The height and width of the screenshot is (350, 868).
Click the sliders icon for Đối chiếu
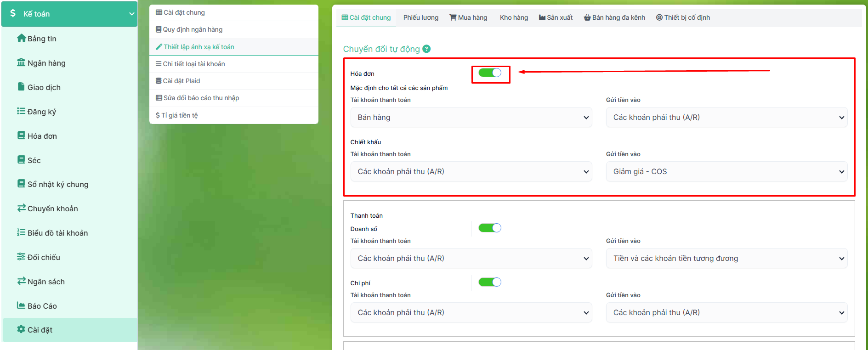pyautogui.click(x=21, y=257)
